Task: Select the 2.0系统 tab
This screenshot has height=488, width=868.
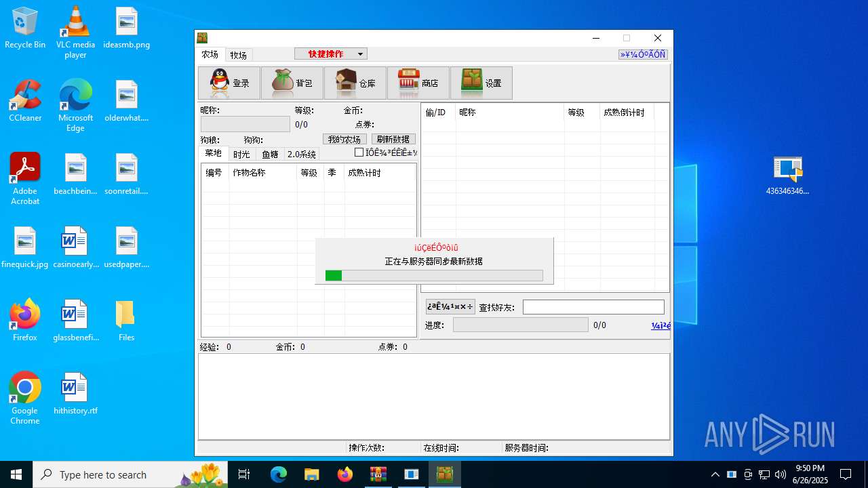Action: (x=302, y=155)
